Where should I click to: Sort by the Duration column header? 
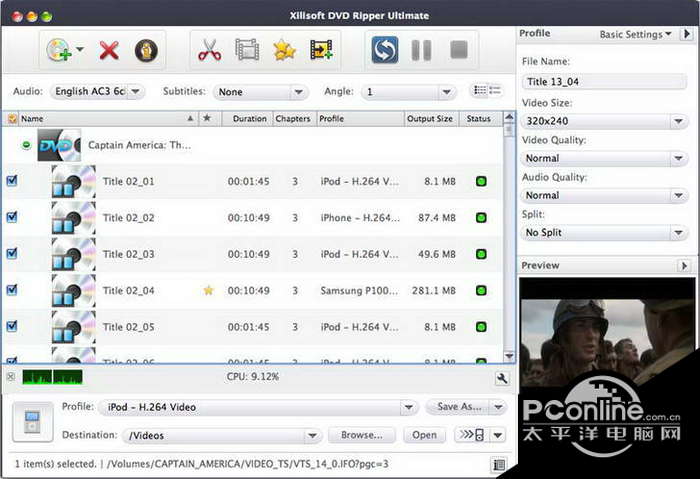pyautogui.click(x=249, y=119)
